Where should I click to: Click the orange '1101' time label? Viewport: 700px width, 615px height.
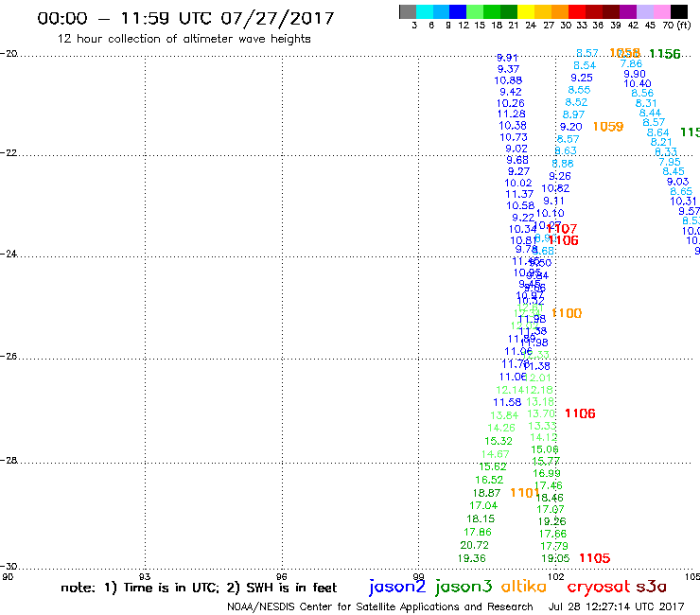(525, 493)
